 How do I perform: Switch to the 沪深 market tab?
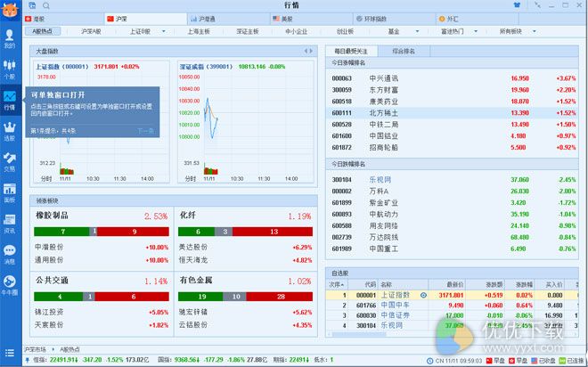coord(145,19)
